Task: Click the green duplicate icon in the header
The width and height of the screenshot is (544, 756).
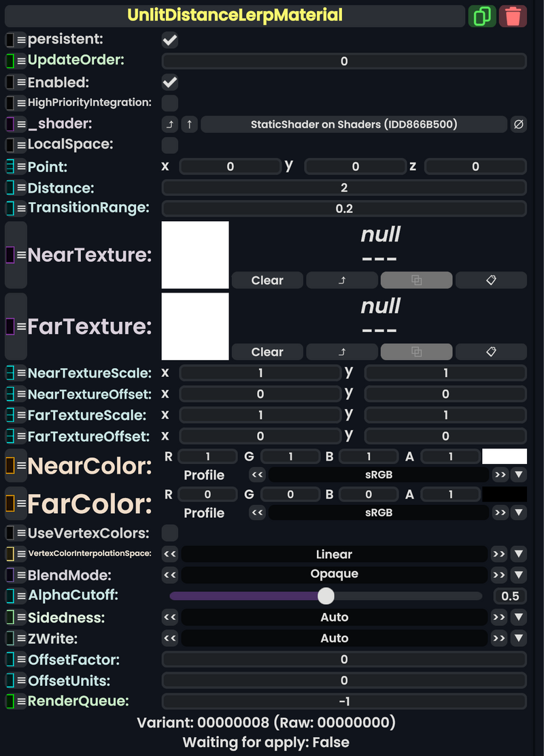Action: 483,16
